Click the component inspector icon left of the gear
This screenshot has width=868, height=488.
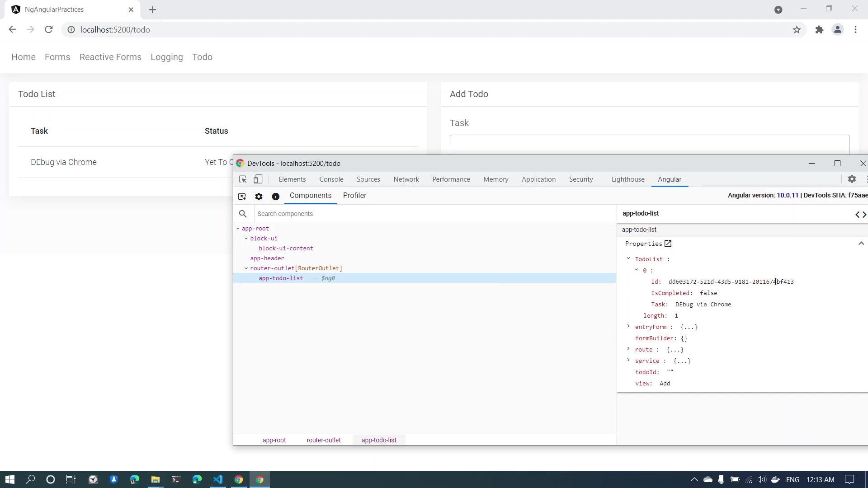click(x=242, y=197)
